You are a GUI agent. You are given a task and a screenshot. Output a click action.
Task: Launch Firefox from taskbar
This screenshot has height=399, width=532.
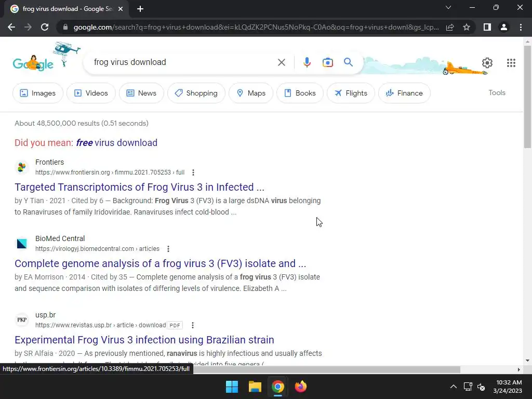[301, 387]
